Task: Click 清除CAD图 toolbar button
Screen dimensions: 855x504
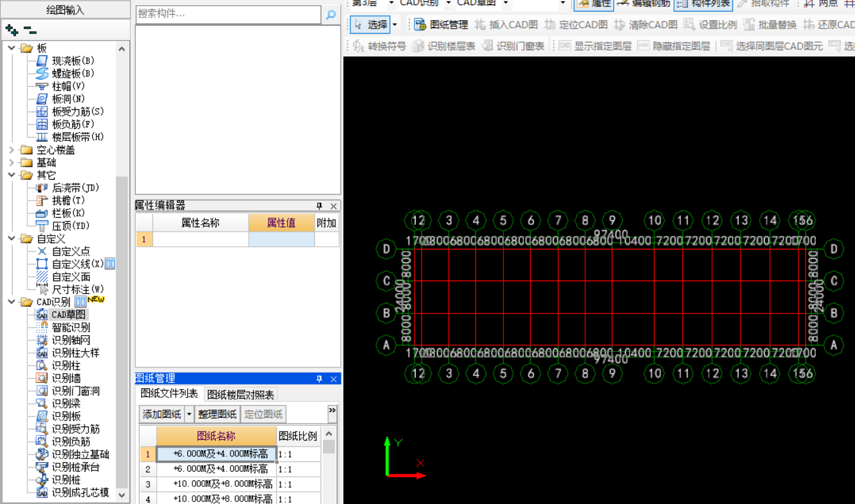Action: 646,25
